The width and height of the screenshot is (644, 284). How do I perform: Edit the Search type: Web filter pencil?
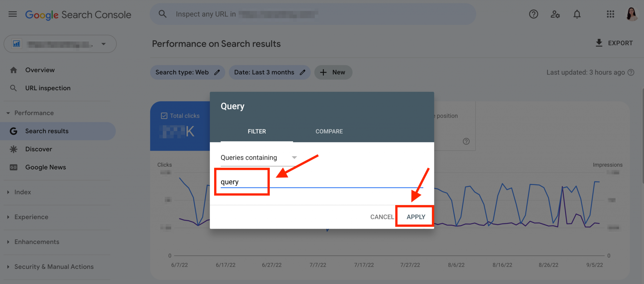217,72
